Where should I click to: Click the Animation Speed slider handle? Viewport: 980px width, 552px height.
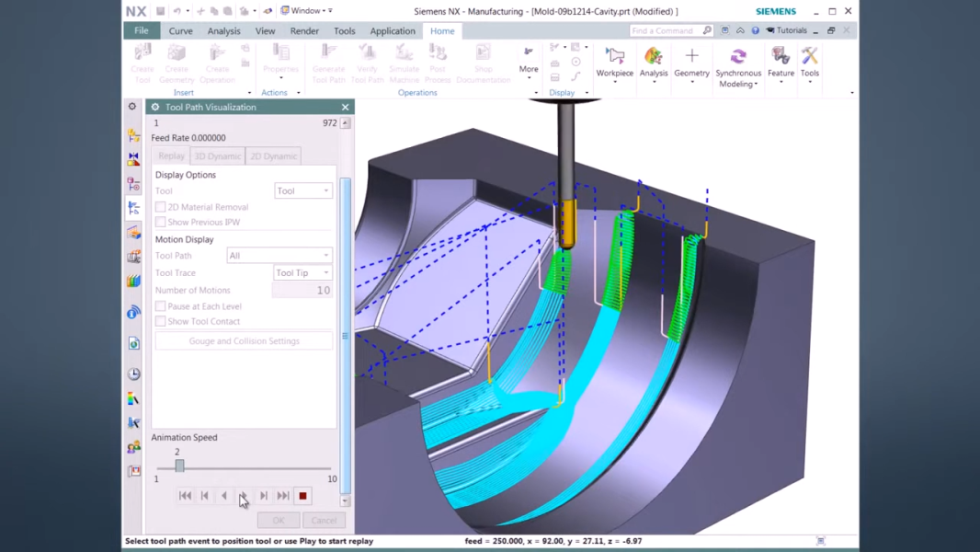point(179,466)
